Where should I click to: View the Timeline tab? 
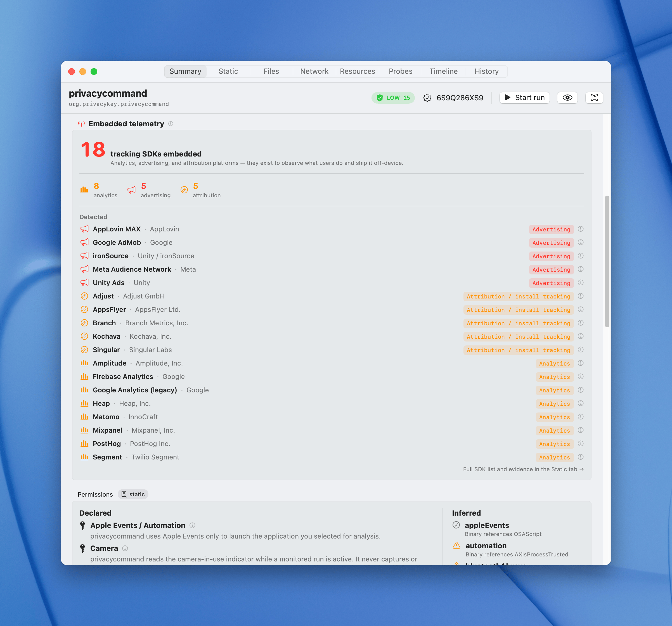pos(444,71)
